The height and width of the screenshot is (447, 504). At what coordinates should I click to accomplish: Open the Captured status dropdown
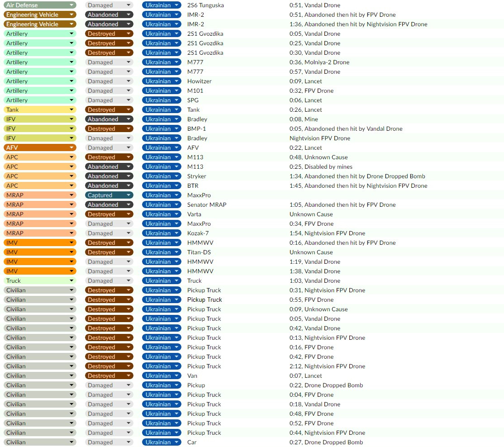[x=109, y=195]
